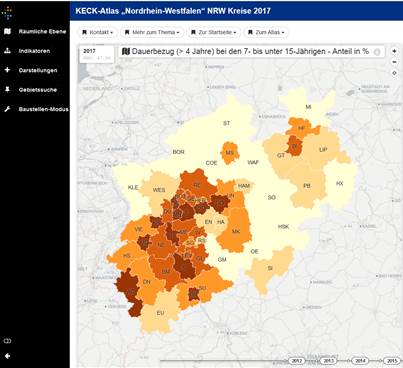This screenshot has width=403, height=368.
Task: Click the Steinfurt (ST) district on map
Action: 227,123
